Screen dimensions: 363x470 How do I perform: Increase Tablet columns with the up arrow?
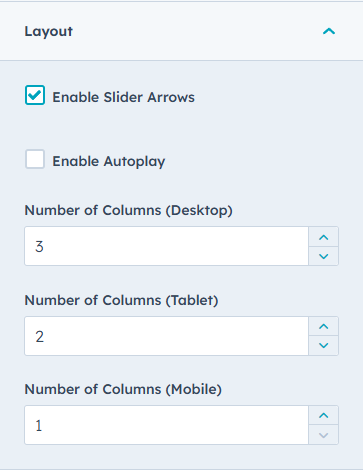pyautogui.click(x=324, y=326)
